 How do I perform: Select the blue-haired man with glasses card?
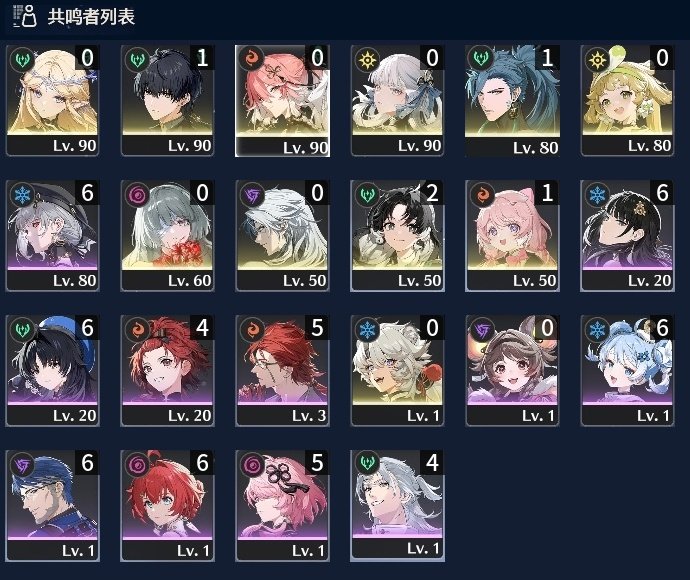[x=52, y=506]
